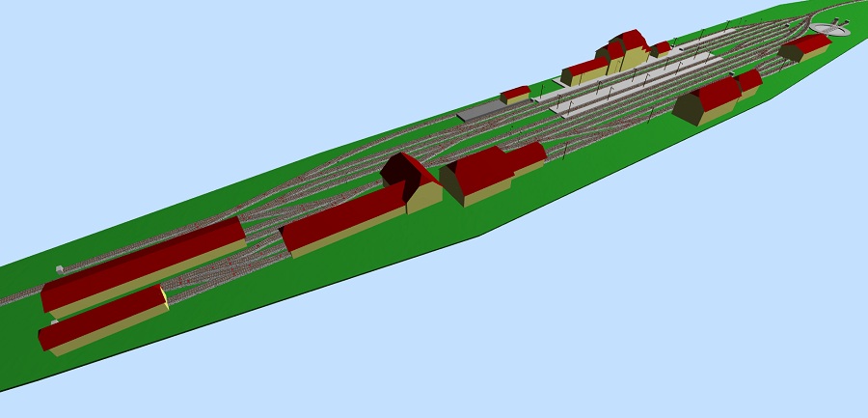The height and width of the screenshot is (418, 868).
Task: Select the small annex attached to the right gabled building
Action: click(x=749, y=83)
